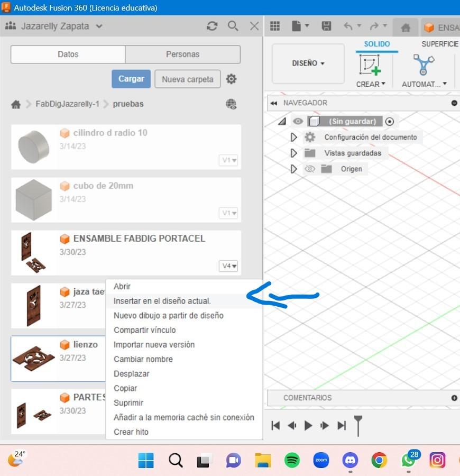Toggle visibility of unsaved root component
This screenshot has height=476, width=460.
tap(298, 122)
